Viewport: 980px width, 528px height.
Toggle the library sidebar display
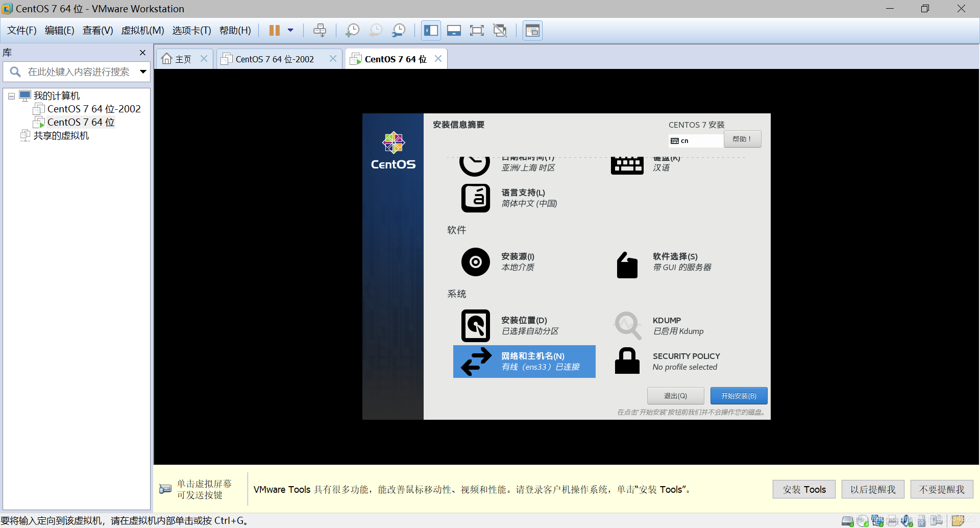[x=431, y=31]
